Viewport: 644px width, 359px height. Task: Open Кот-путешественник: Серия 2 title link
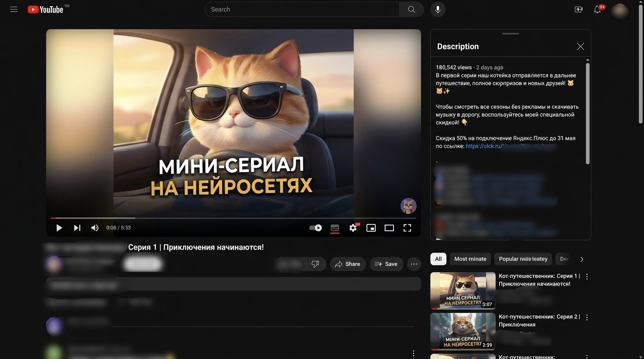pos(539,321)
